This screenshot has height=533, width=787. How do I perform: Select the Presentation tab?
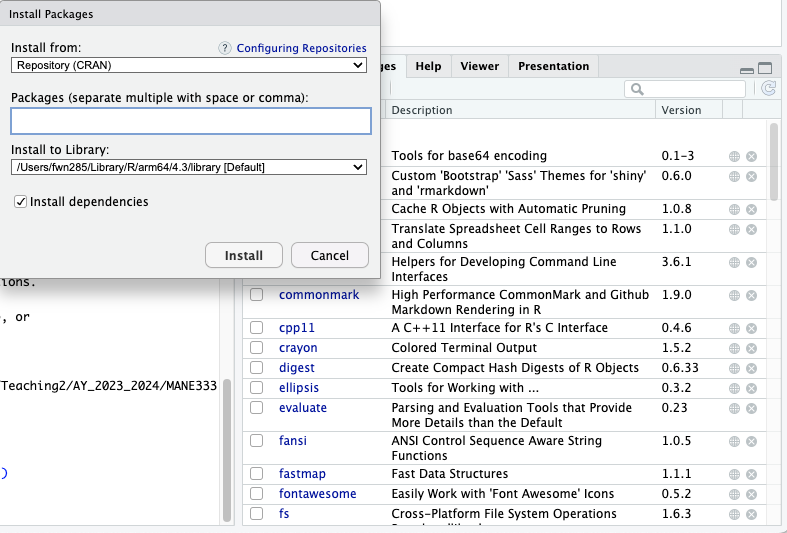(553, 66)
